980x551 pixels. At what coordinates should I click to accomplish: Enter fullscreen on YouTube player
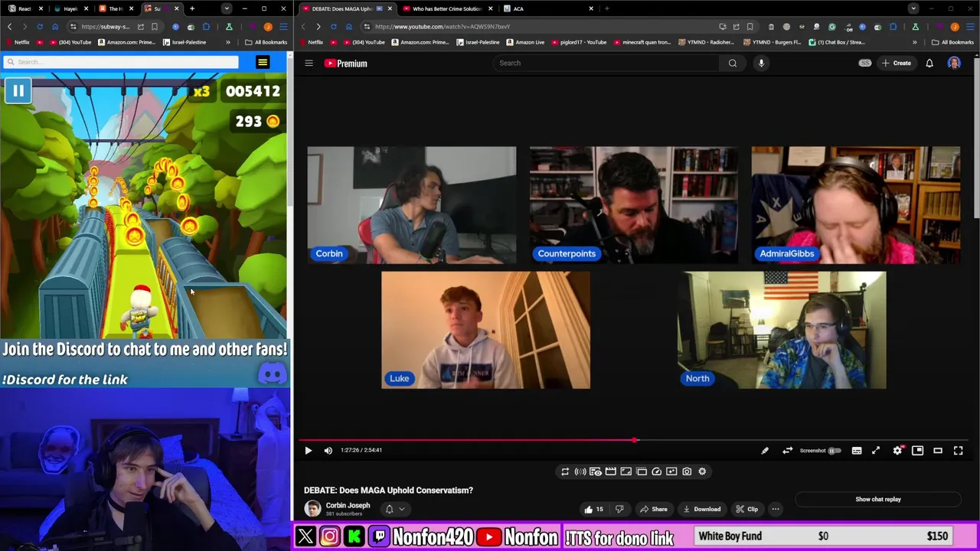tap(959, 451)
